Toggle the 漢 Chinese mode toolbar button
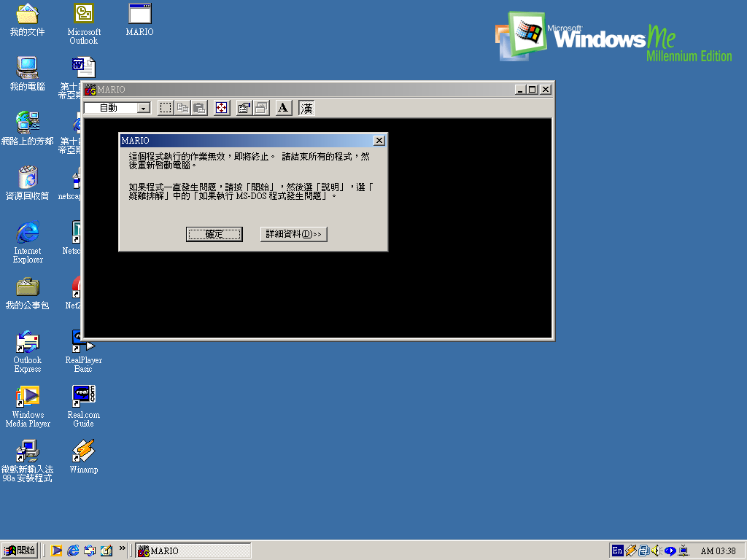The width and height of the screenshot is (747, 560). pos(306,108)
